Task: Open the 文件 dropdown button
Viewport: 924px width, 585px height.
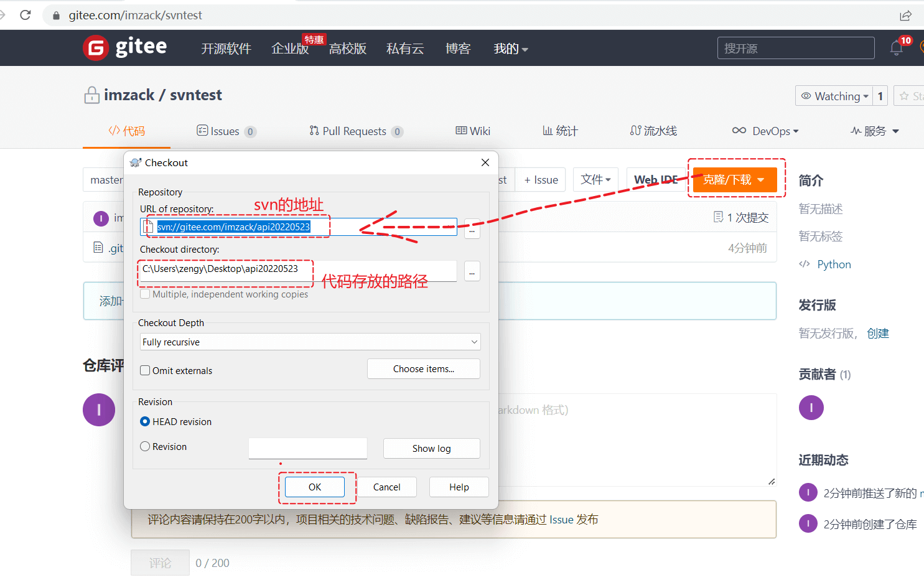Action: (x=595, y=179)
